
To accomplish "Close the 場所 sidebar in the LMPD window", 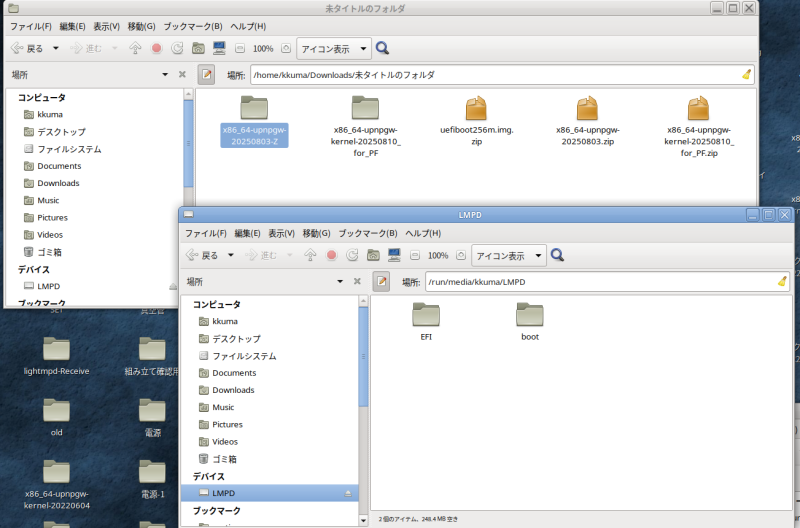I will click(x=357, y=282).
